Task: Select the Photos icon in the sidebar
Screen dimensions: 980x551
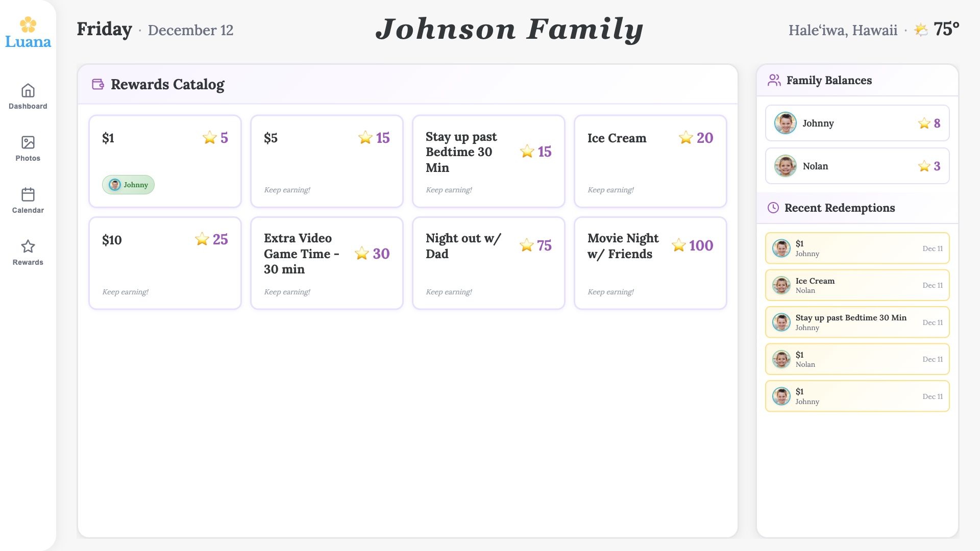Action: click(28, 148)
